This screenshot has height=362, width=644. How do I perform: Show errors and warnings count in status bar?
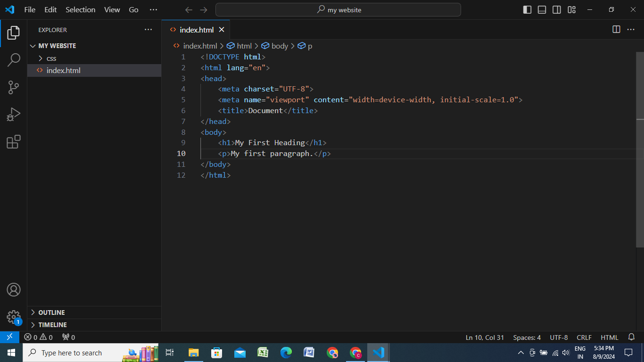(39, 337)
